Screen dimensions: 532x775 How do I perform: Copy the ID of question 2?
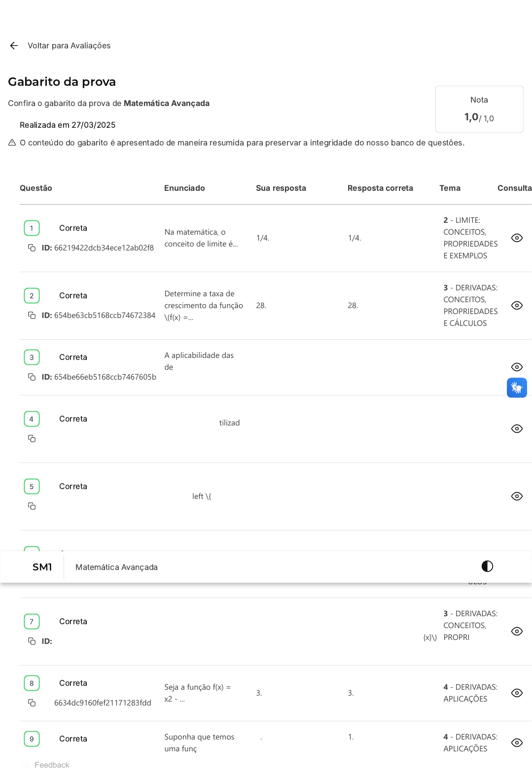click(32, 316)
